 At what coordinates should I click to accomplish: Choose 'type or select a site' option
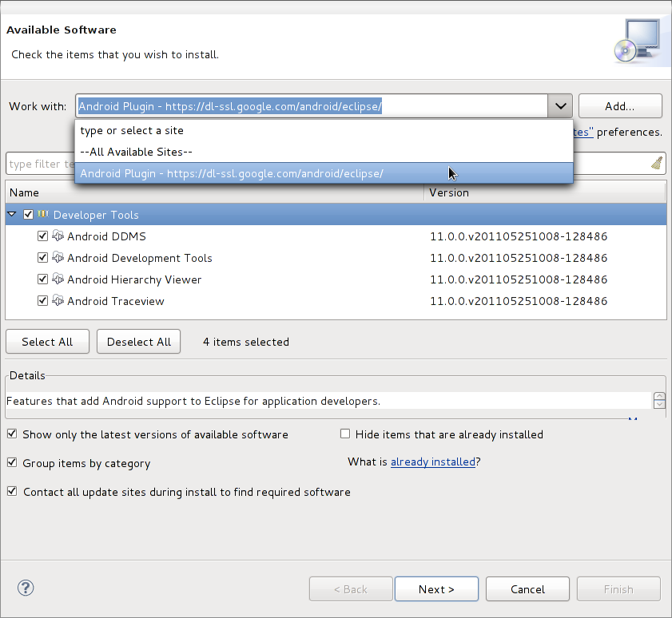click(324, 131)
